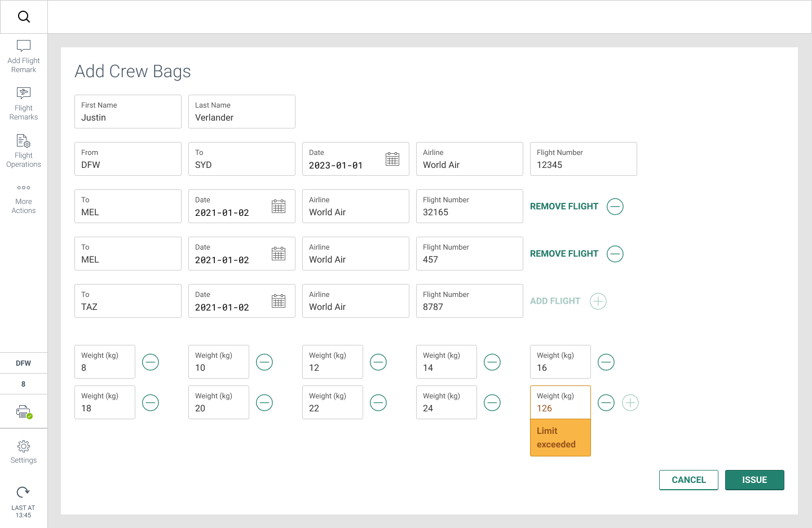Image resolution: width=812 pixels, height=528 pixels.
Task: Click the ISSUE button
Action: tap(754, 480)
